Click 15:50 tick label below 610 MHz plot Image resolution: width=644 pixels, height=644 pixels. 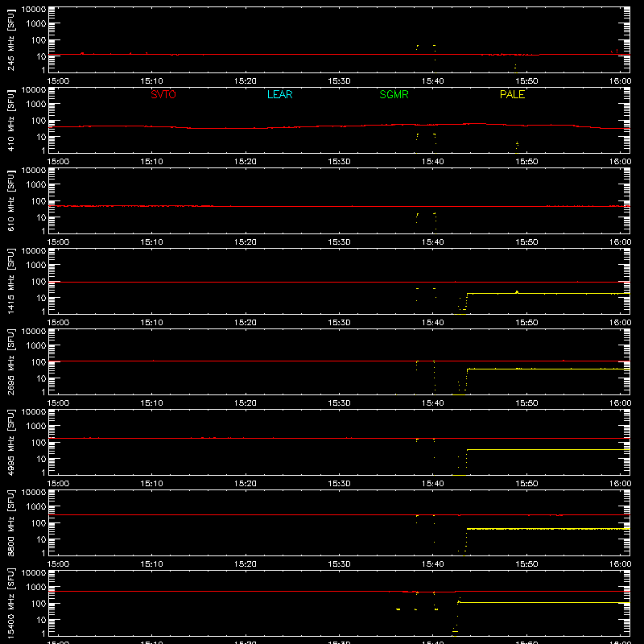pos(526,242)
